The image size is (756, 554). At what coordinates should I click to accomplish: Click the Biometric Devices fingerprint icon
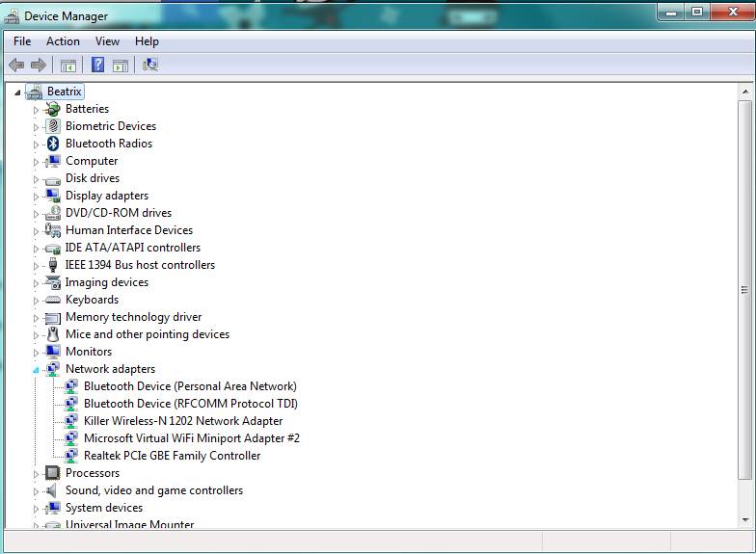[x=53, y=126]
